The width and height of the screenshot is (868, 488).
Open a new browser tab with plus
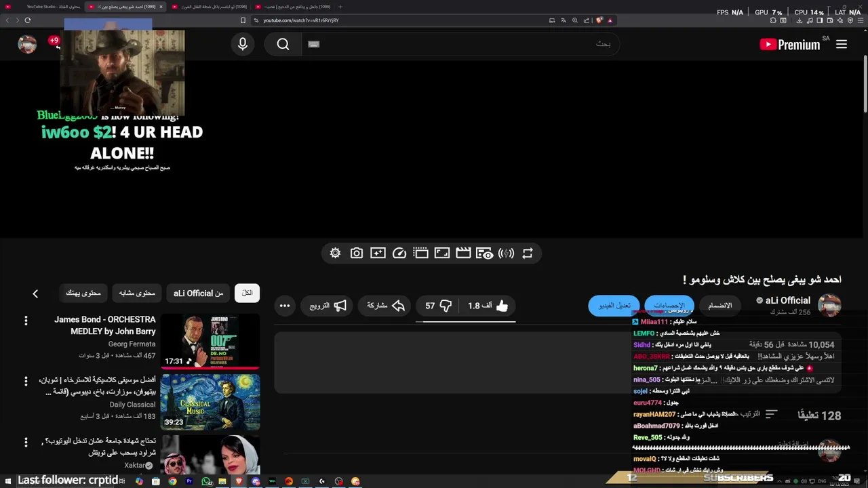(x=340, y=7)
